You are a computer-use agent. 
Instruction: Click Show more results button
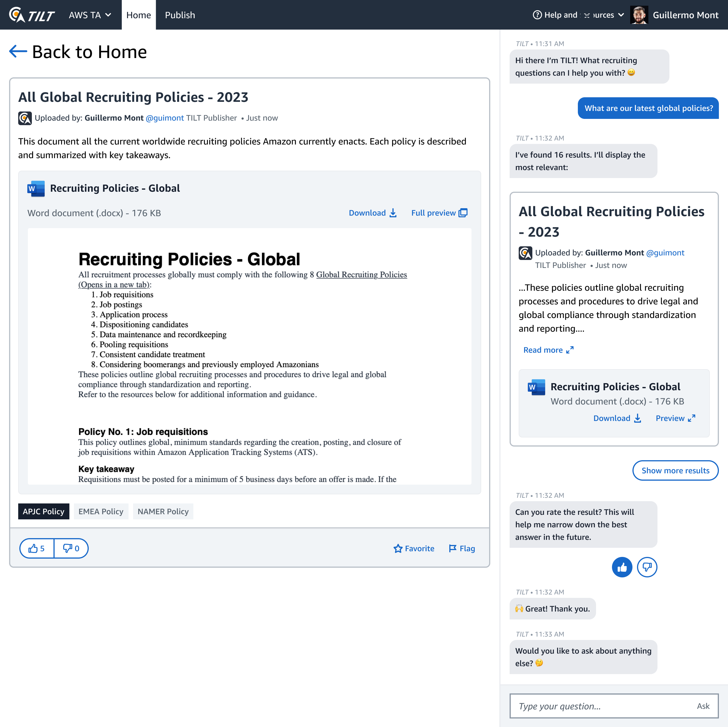click(675, 470)
